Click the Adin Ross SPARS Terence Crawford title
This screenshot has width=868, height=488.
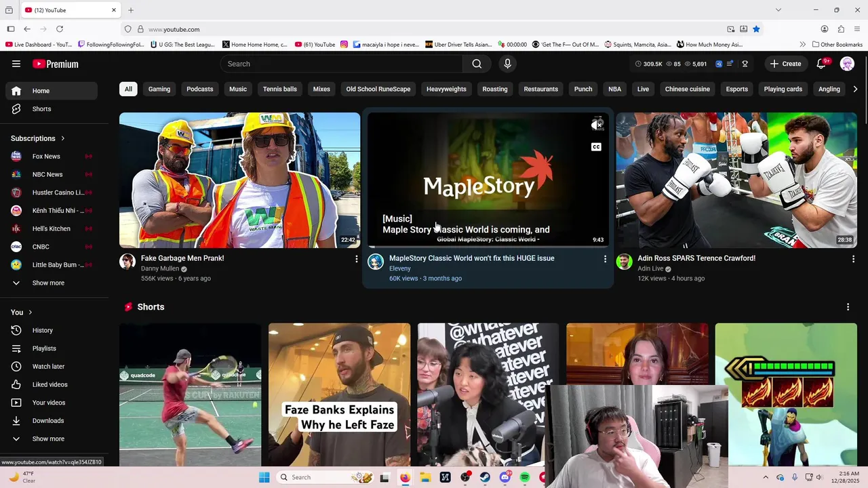coord(696,258)
